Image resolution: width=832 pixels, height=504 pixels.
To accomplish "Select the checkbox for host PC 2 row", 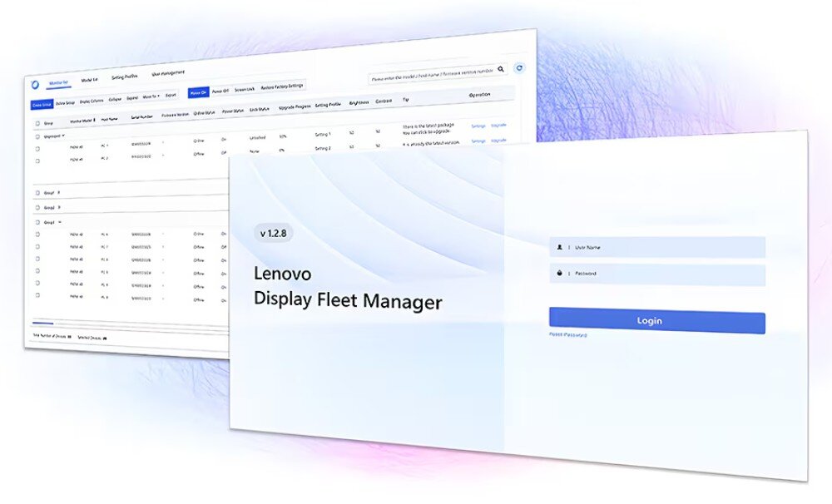I will click(37, 161).
